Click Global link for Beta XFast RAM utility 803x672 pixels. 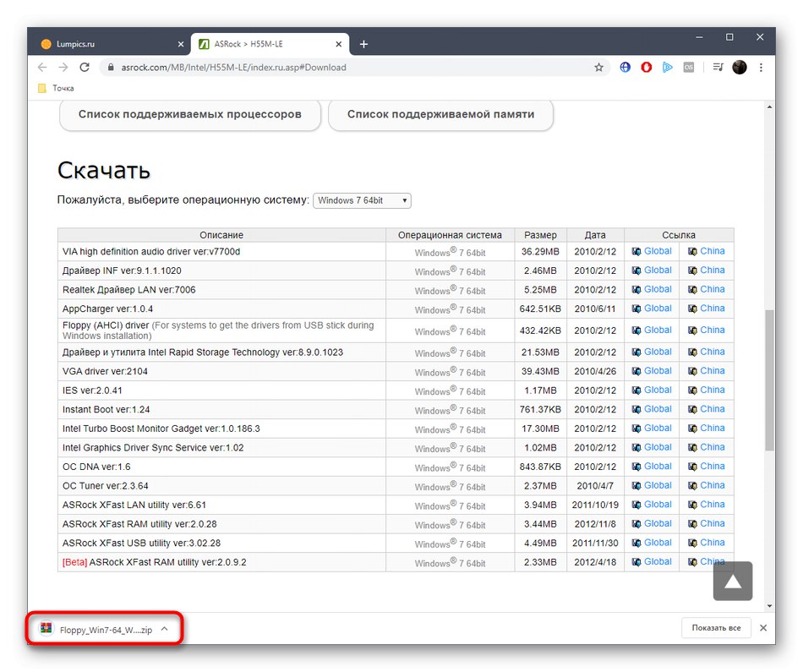(658, 561)
